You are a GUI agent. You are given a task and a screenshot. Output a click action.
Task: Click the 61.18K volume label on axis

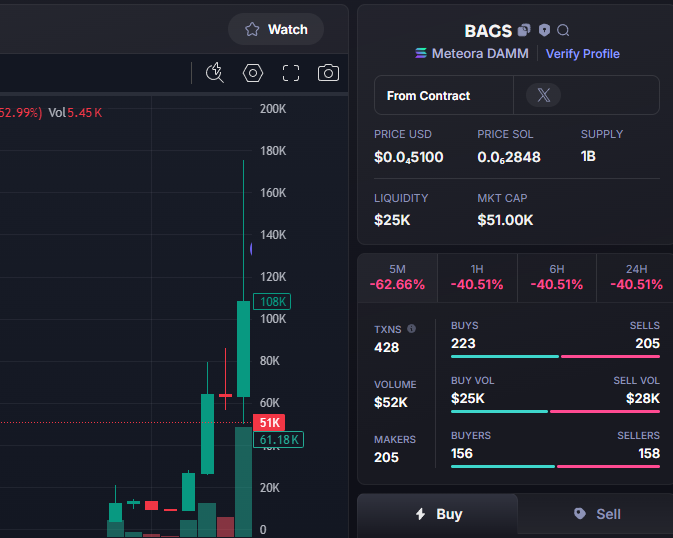click(279, 439)
